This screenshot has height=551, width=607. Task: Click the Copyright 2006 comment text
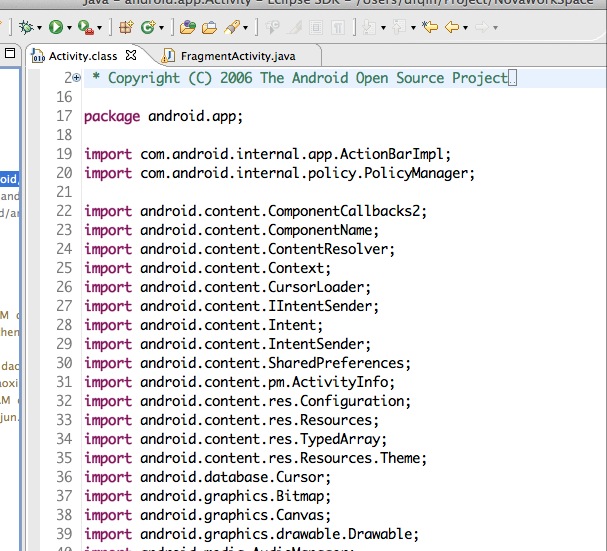pos(300,78)
